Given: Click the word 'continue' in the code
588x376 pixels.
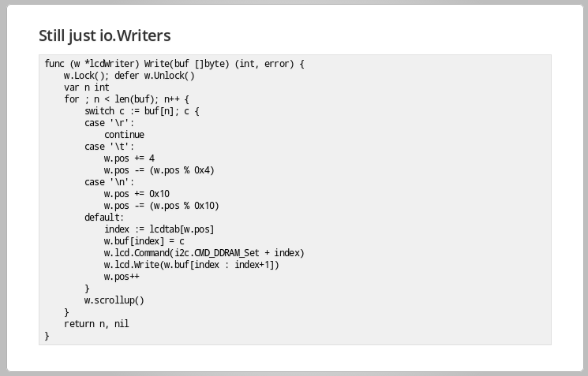Looking at the screenshot, I should 124,135.
